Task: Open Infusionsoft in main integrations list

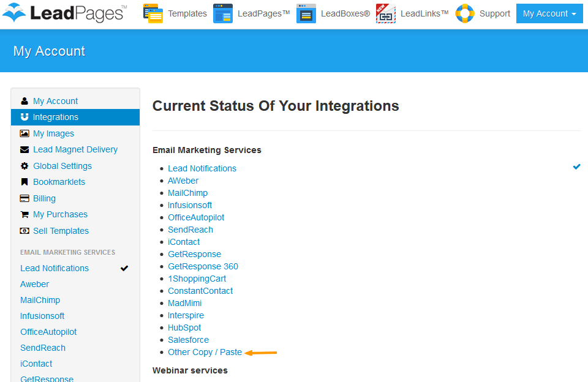Action: point(190,205)
